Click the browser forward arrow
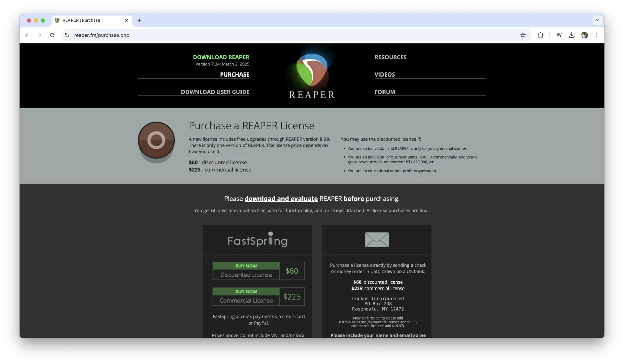The width and height of the screenshot is (624, 364). [40, 35]
